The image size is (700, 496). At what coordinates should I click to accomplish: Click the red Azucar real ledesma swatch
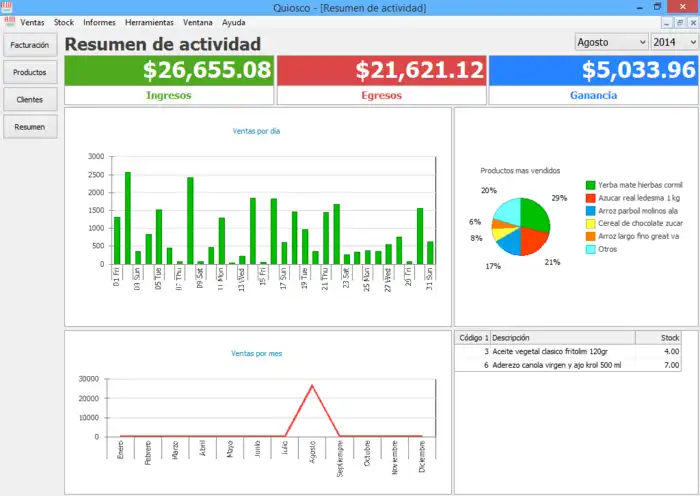(590, 198)
